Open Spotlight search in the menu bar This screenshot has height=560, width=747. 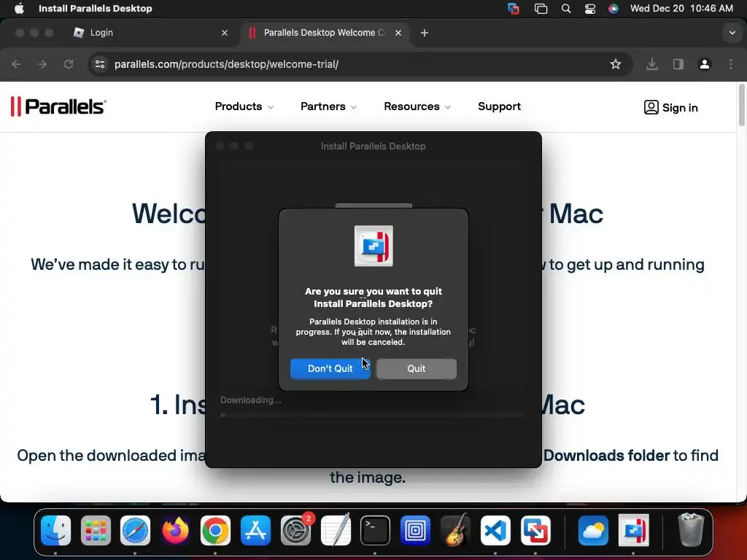(566, 9)
